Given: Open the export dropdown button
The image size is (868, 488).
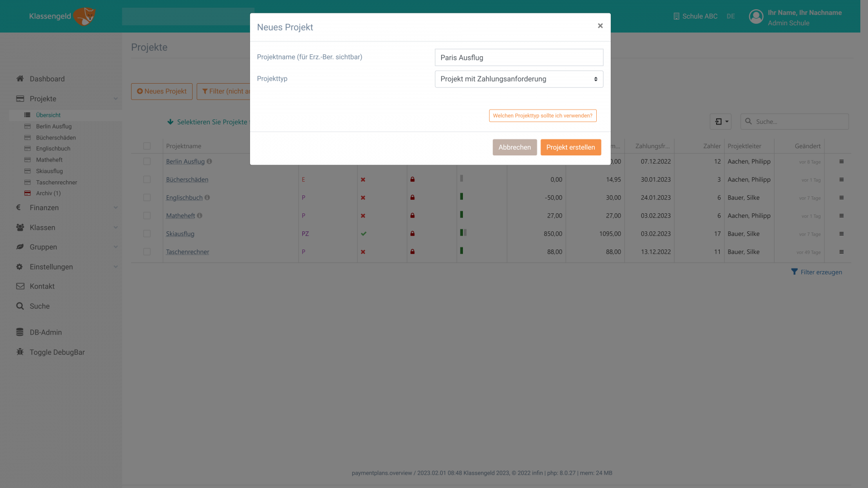Looking at the screenshot, I should click(720, 122).
